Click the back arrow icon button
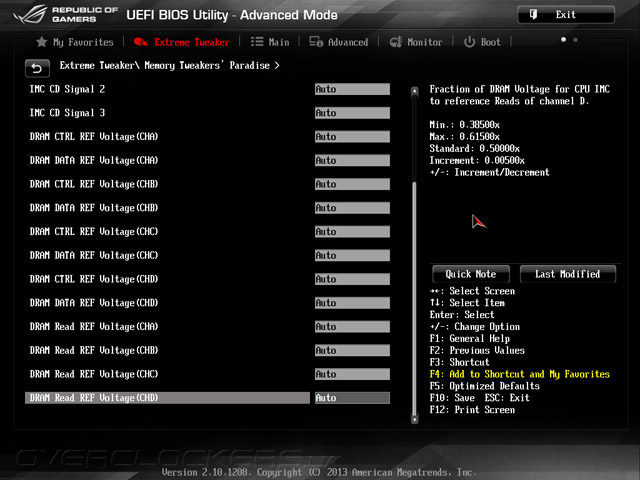The image size is (640, 480). tap(37, 68)
